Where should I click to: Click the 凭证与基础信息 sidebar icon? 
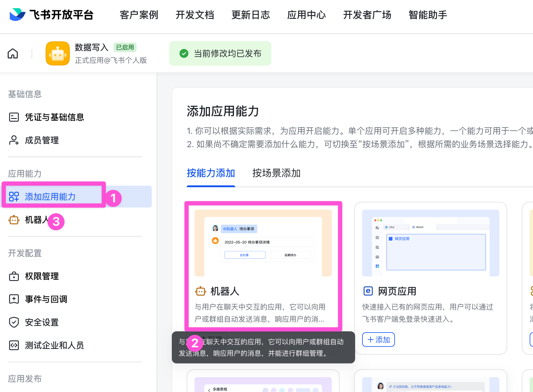(14, 117)
